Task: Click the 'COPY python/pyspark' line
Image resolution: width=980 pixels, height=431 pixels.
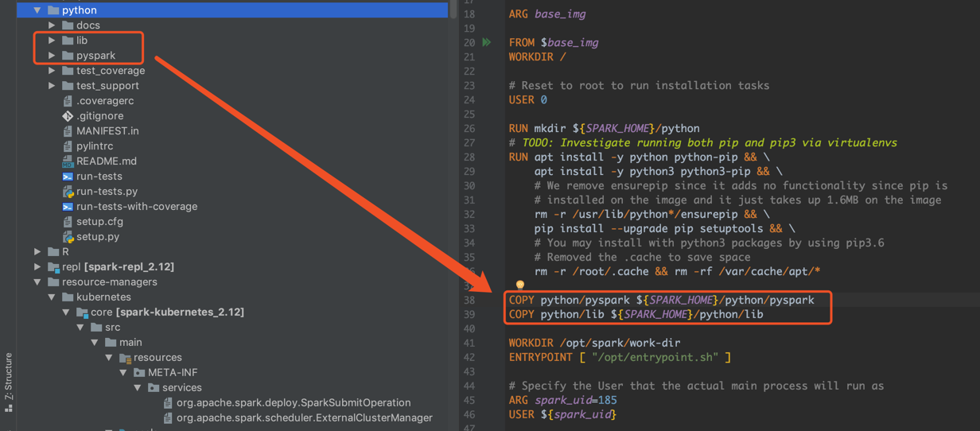Action: 662,300
